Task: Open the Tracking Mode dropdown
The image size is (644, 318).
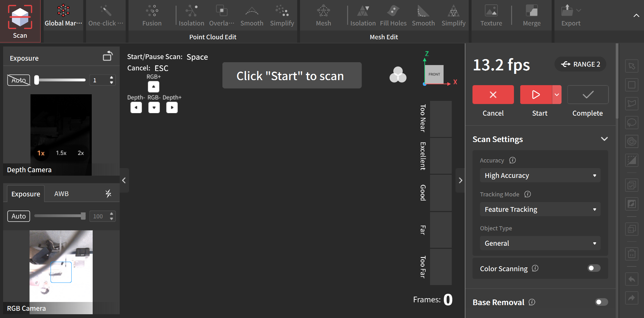Action: [x=540, y=209]
